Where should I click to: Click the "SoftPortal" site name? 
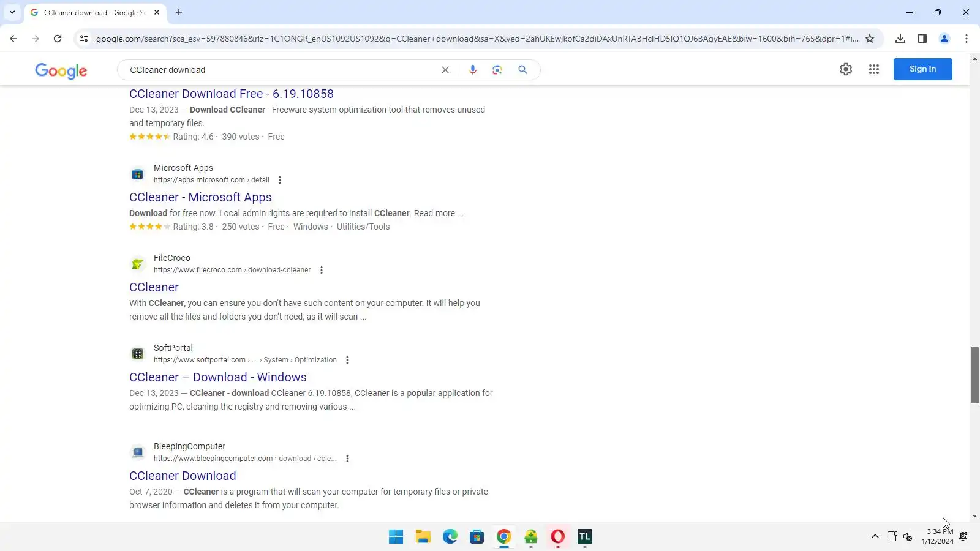(x=173, y=348)
